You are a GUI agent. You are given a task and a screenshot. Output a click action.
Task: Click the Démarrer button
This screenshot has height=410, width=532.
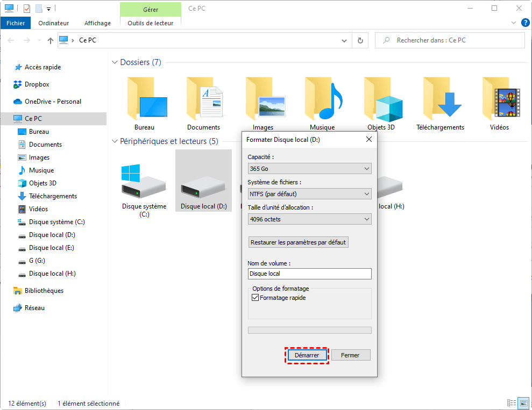tap(307, 355)
